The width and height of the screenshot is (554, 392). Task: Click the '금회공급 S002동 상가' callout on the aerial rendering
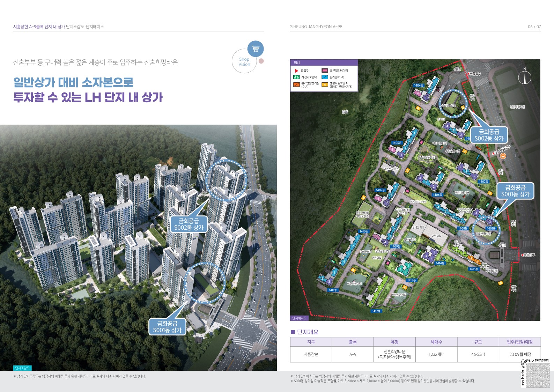pyautogui.click(x=189, y=224)
